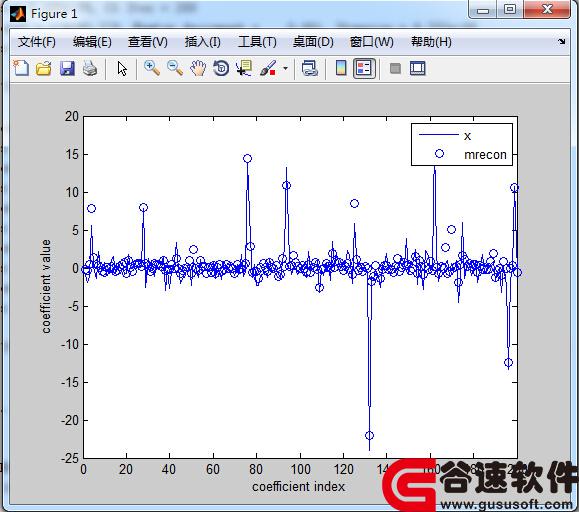
Task: Click the y-axis tick label 15
Action: [72, 154]
